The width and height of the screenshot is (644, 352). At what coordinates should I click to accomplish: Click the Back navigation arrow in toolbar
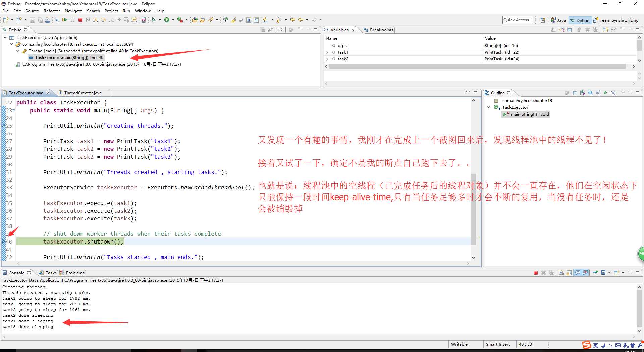point(300,20)
